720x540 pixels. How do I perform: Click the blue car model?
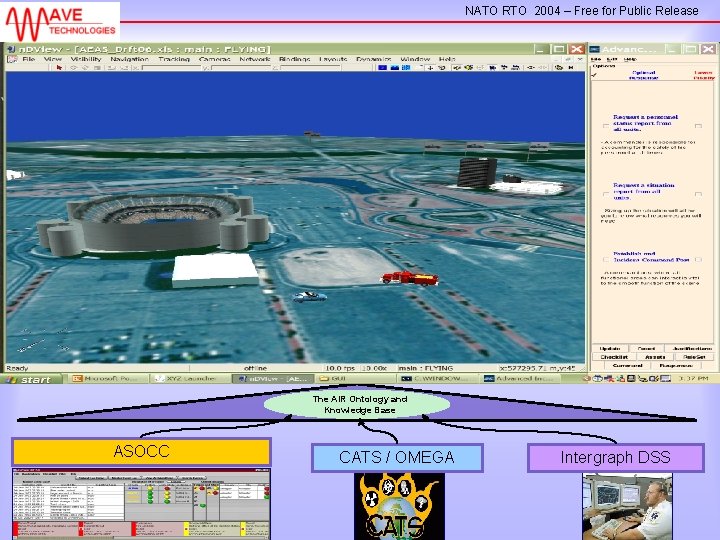tap(310, 297)
